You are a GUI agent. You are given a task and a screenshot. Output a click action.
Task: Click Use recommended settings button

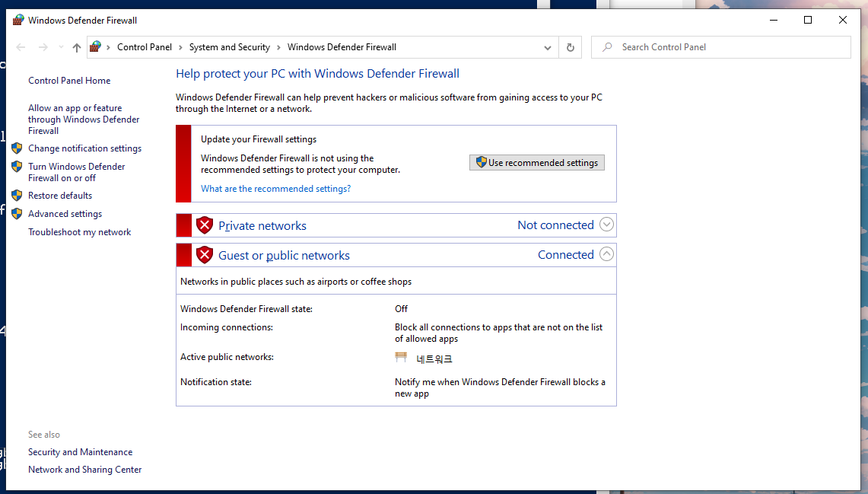pos(537,162)
